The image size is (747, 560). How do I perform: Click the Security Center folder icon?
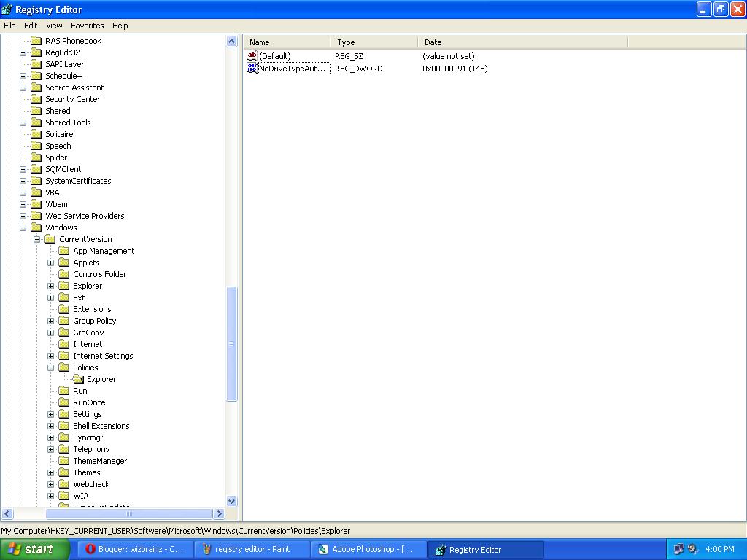(36, 99)
